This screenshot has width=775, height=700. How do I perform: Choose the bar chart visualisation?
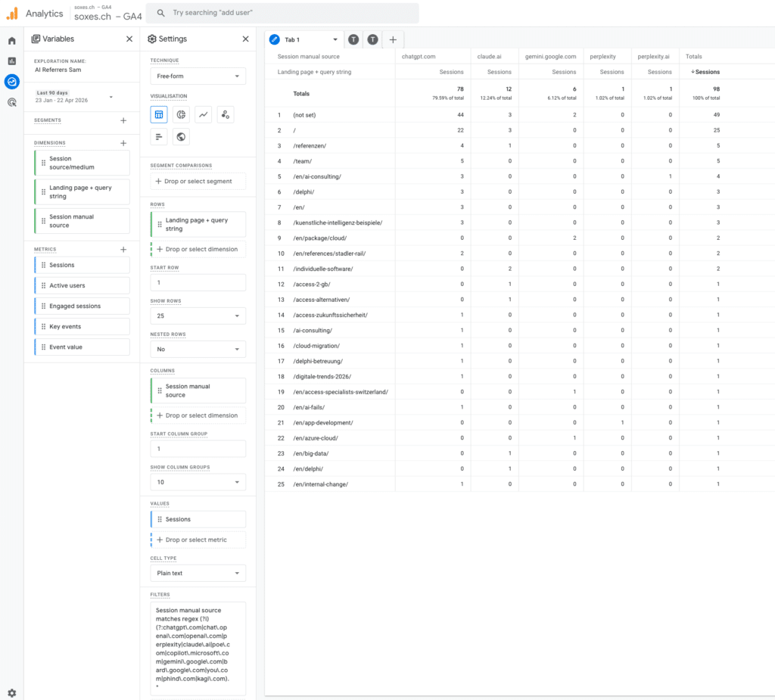[x=159, y=137]
